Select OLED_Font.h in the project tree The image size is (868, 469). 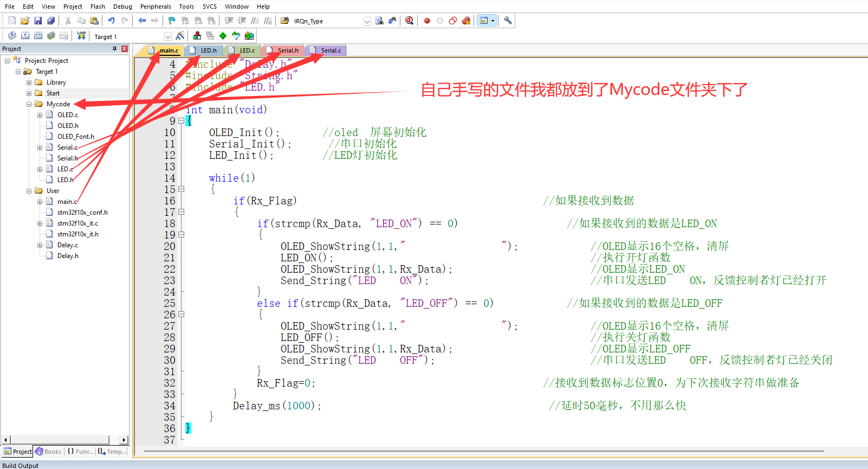tap(75, 137)
